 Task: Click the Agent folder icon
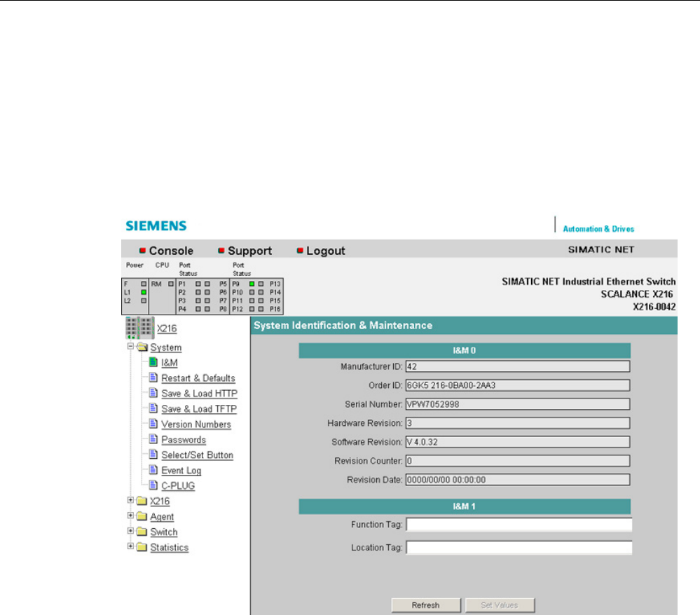(x=142, y=516)
